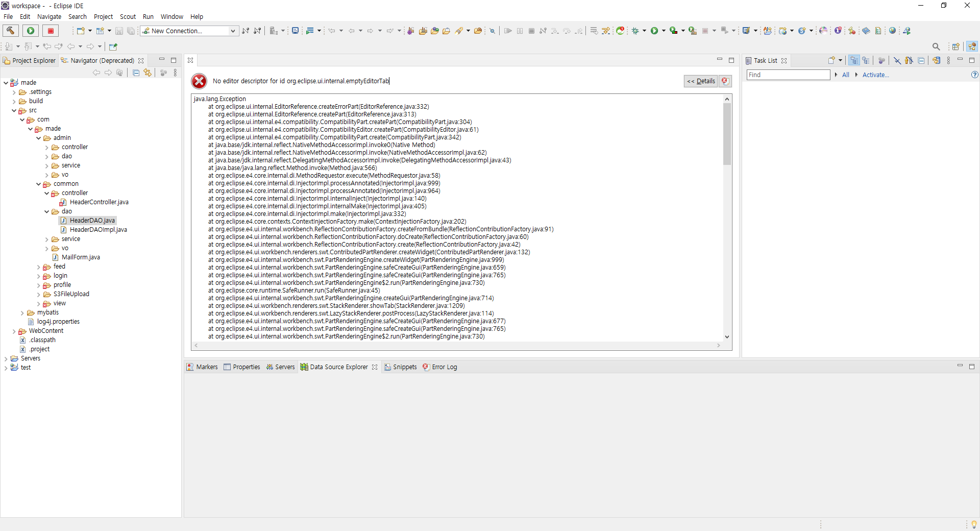Click the green icon with red badge
Screen dimensions: 980x531
(620, 31)
